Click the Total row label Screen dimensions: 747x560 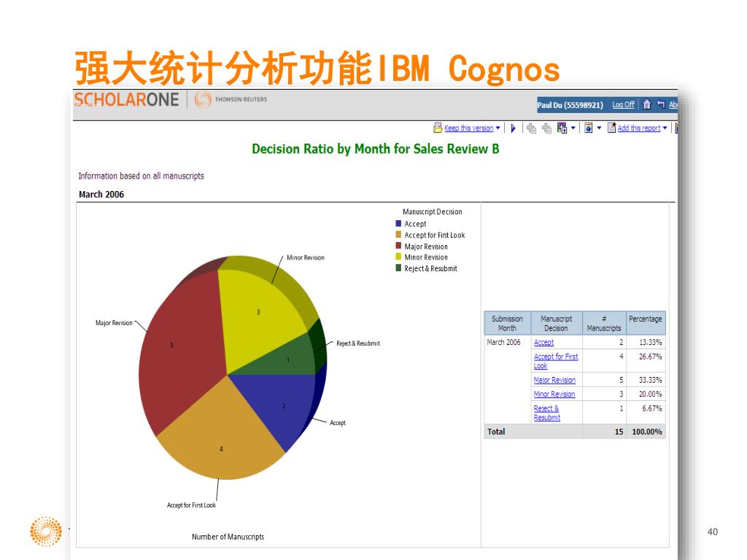click(496, 432)
